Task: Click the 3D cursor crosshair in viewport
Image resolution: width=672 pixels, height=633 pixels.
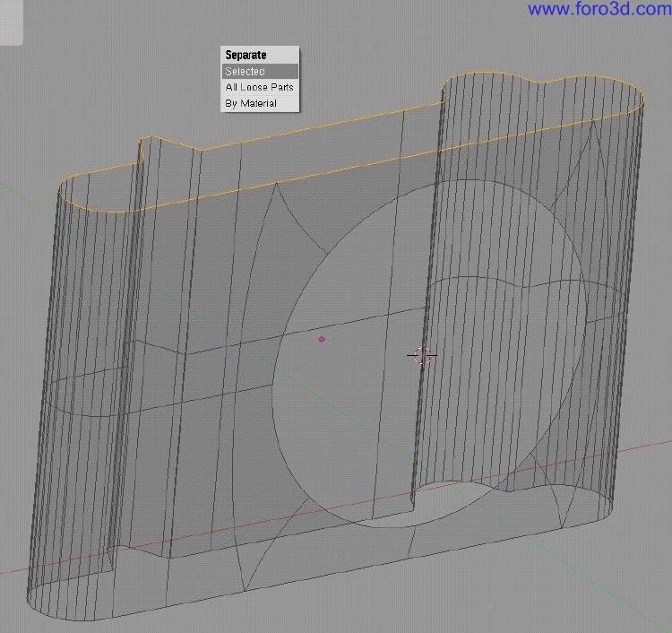Action: [x=422, y=355]
